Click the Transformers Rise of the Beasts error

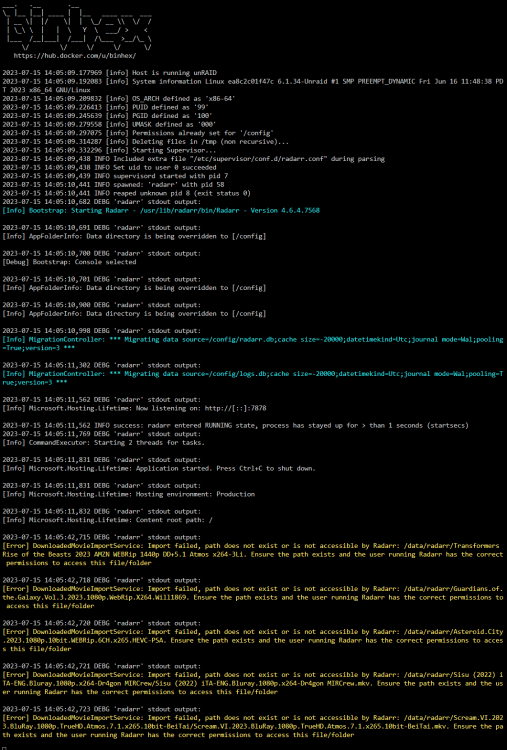pyautogui.click(x=253, y=554)
